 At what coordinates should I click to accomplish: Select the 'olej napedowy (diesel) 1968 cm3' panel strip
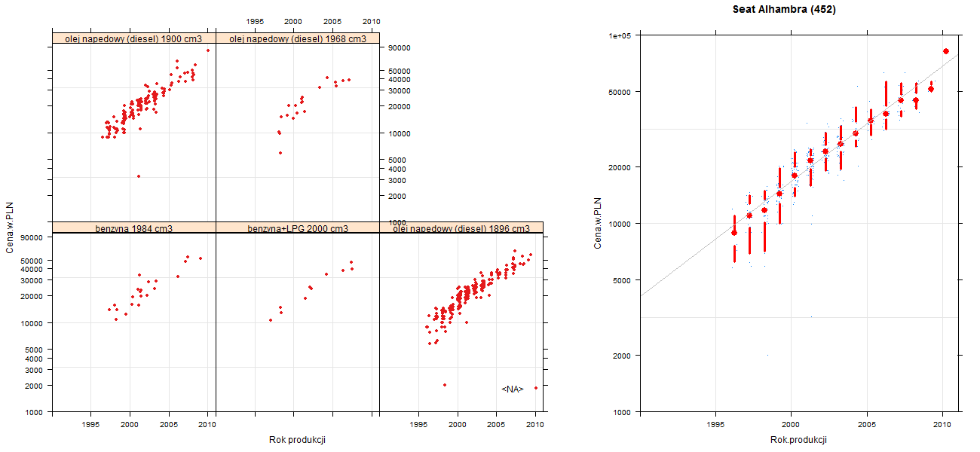pos(298,38)
